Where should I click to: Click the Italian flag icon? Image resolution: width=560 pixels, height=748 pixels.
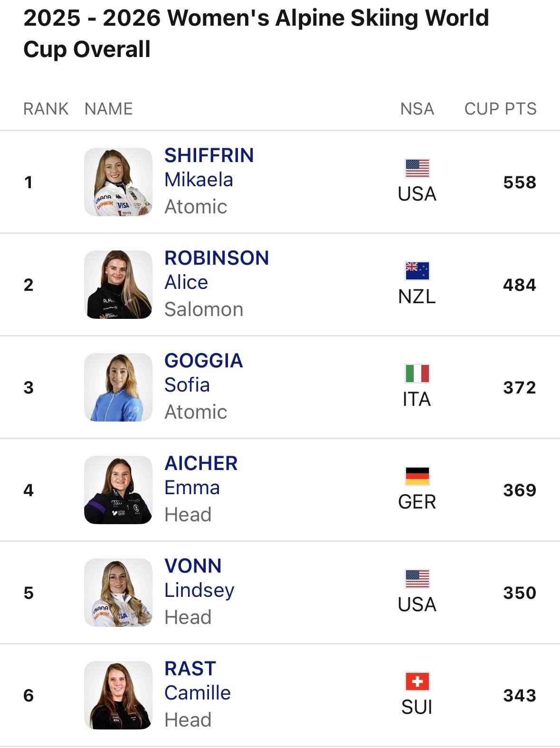tap(417, 374)
